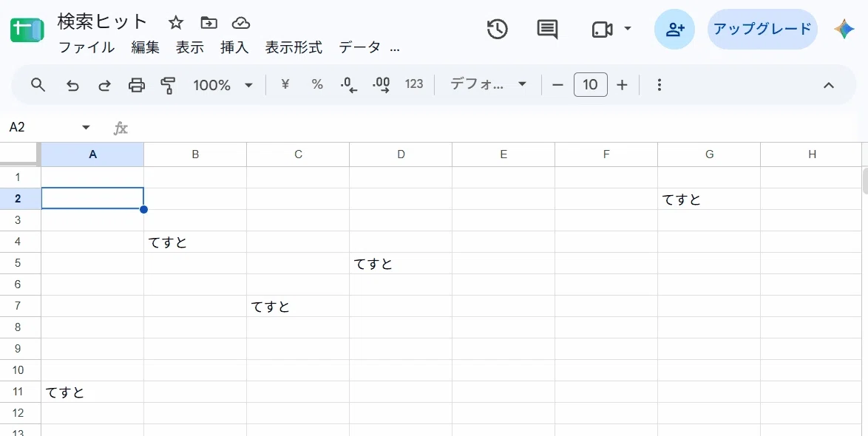Check the cloud save status icon
The width and height of the screenshot is (868, 436).
241,23
